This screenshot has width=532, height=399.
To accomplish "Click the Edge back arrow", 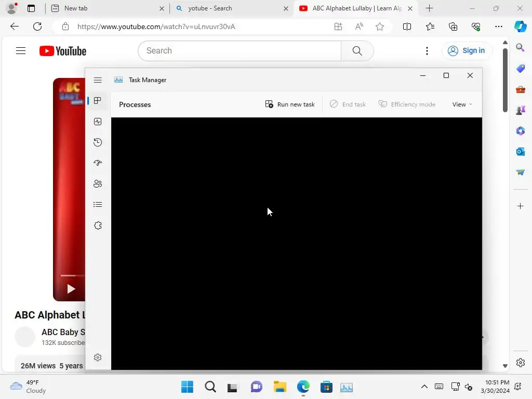I will pyautogui.click(x=14, y=26).
